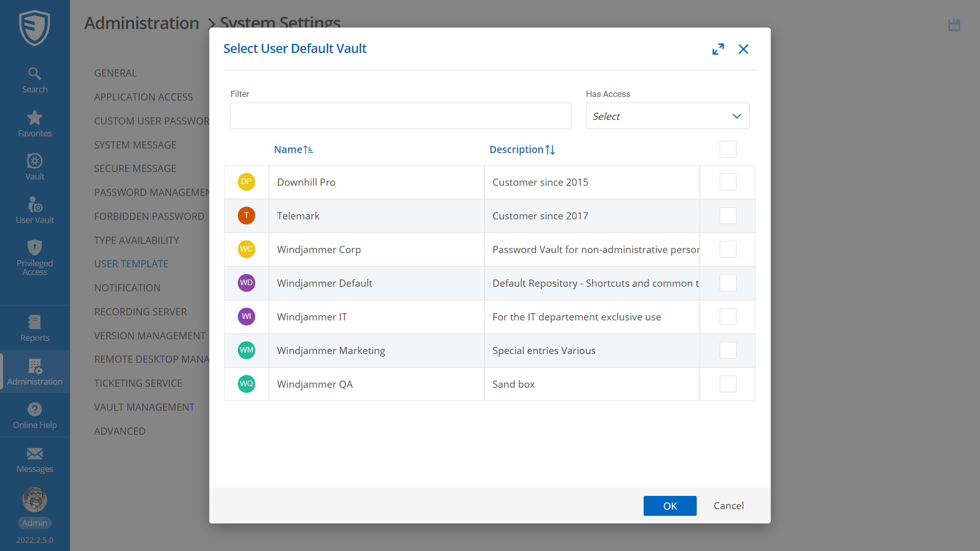Expand dialog with the maximize arrows icon
Viewport: 980px width, 551px height.
718,49
